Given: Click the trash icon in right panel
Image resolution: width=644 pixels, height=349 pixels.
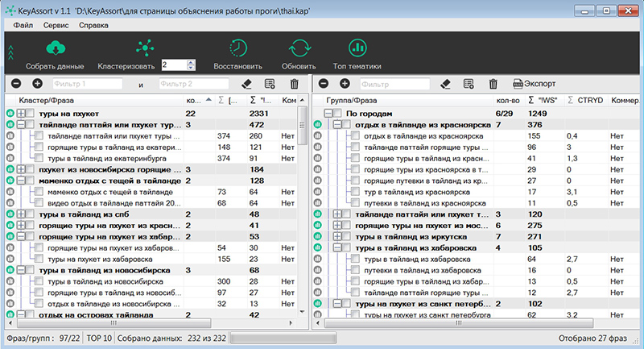Looking at the screenshot, I should click(x=493, y=84).
